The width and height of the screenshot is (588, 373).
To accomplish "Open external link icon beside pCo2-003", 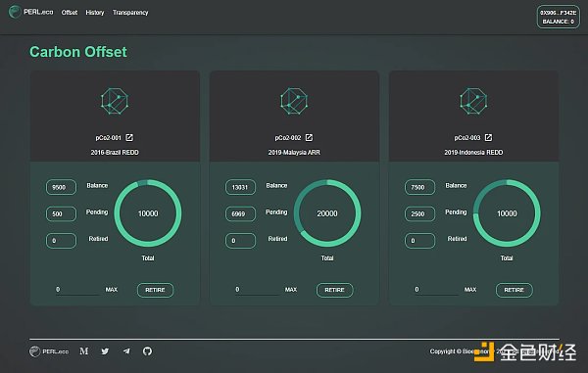I will pyautogui.click(x=488, y=138).
